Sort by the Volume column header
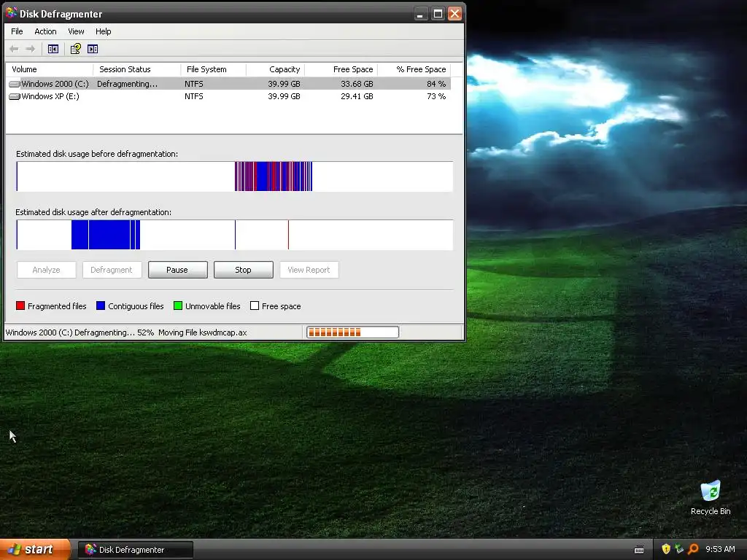 pos(50,69)
